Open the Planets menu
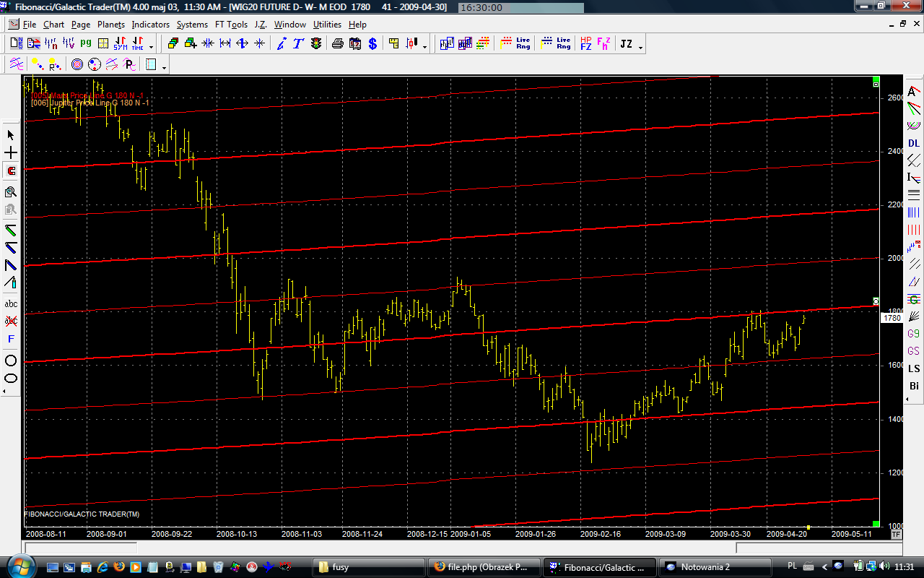Screen dimensions: 924x578 [111, 25]
